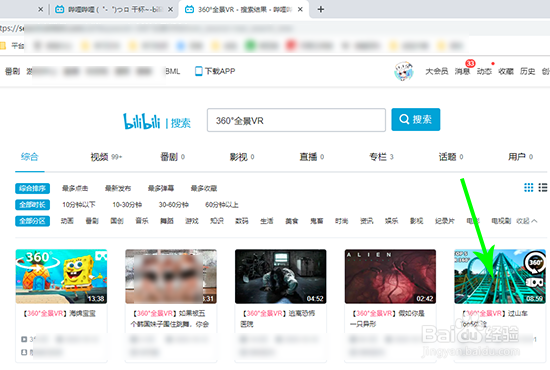
Task: Filter by 知识 category
Action: click(x=217, y=221)
